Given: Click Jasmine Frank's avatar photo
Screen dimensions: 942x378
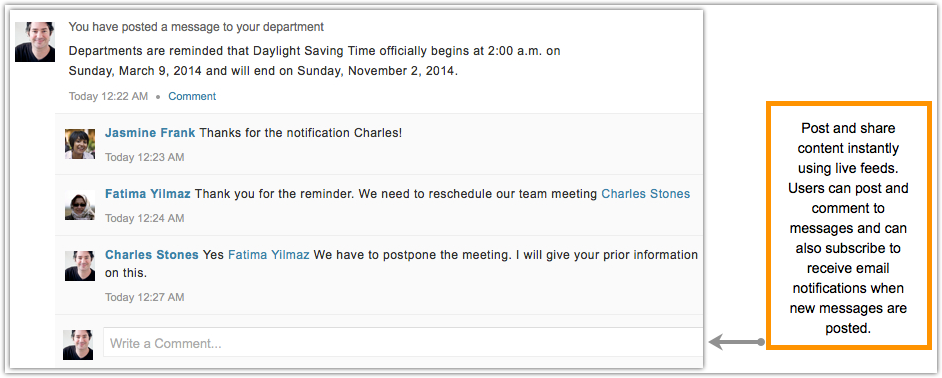Looking at the screenshot, I should click(80, 144).
